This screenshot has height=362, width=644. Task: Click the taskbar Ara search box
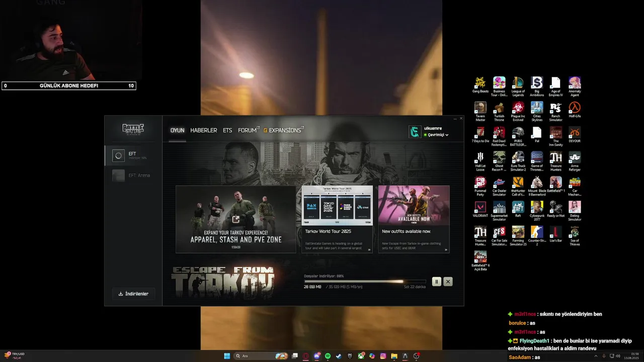261,356
